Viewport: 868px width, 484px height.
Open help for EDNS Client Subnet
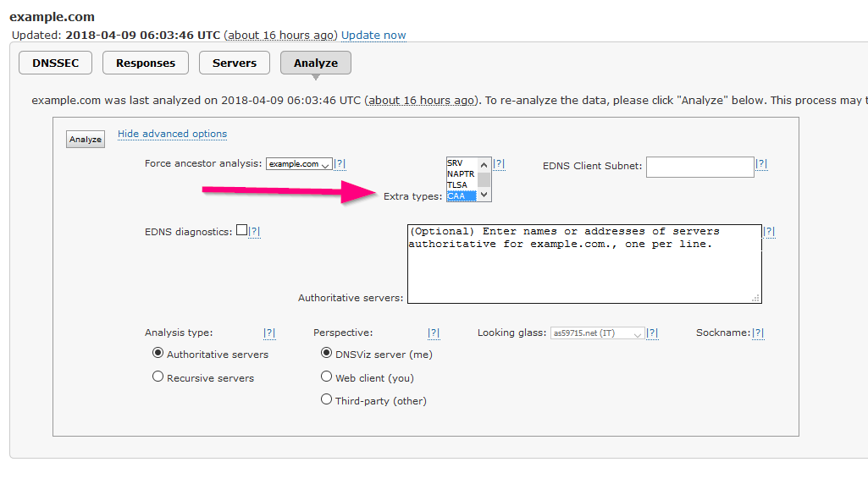[x=761, y=163]
